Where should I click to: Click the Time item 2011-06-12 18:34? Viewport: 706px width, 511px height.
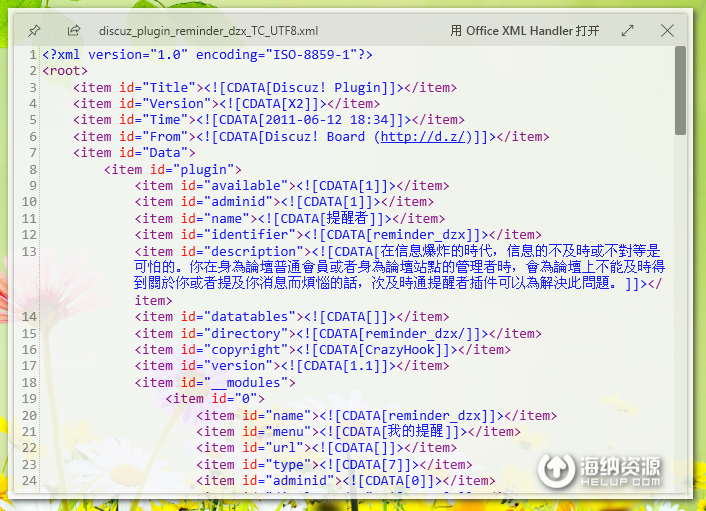(x=269, y=120)
